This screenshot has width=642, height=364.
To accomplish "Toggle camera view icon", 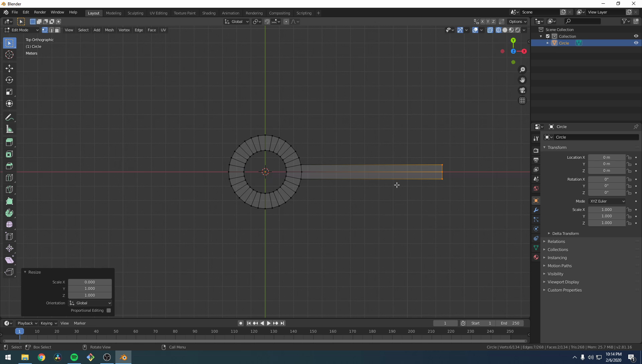I will [522, 90].
